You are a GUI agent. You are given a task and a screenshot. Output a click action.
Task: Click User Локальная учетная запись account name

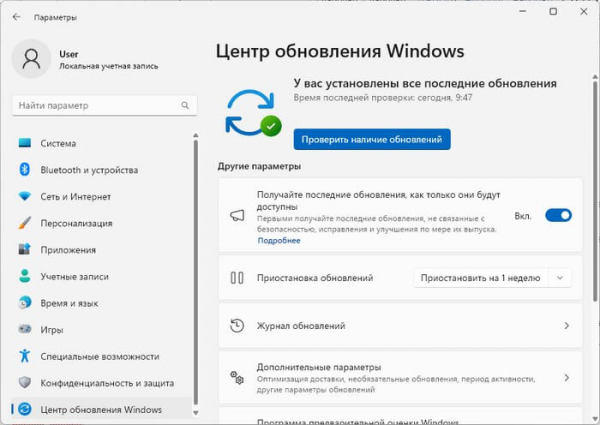[108, 60]
